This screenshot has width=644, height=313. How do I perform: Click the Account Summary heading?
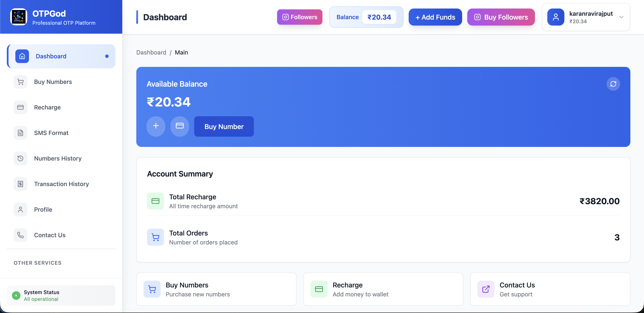point(180,174)
